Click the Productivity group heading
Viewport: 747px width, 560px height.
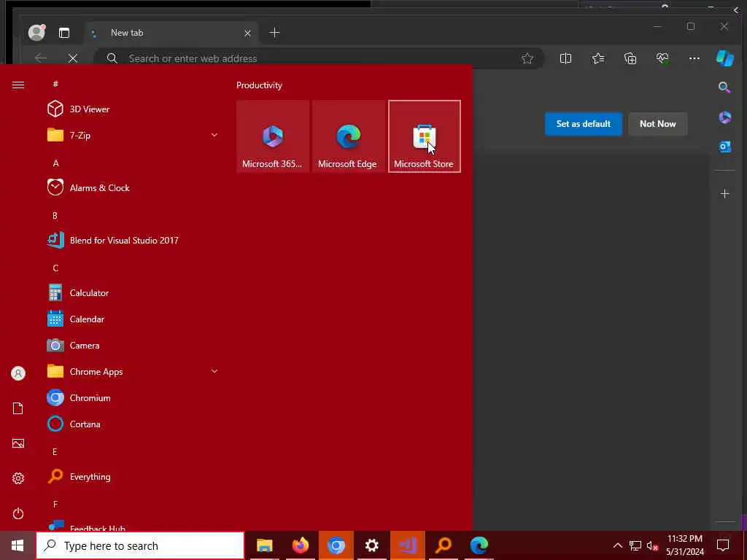pos(259,85)
